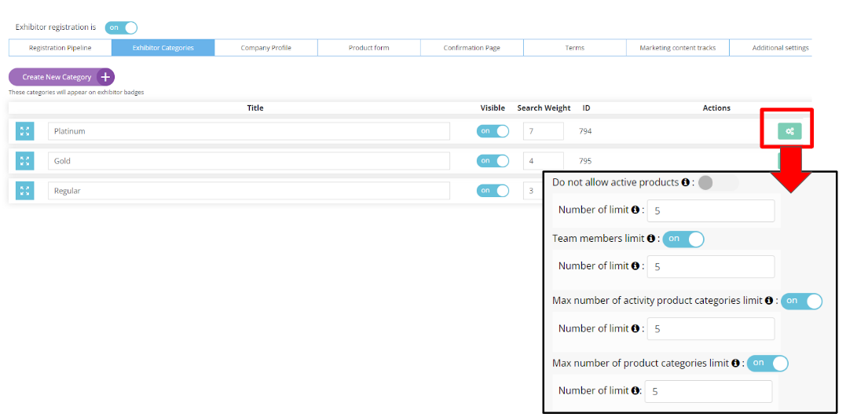868x417 pixels.
Task: Click Gold search weight field showing 4
Action: tap(544, 161)
